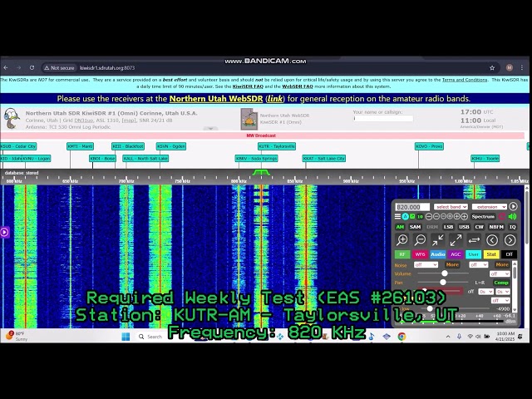Click the largest frequency step-down minus circle

(429, 216)
